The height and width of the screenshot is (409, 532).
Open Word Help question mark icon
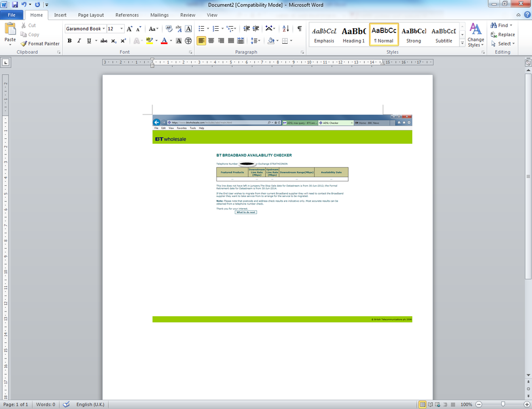point(527,14)
